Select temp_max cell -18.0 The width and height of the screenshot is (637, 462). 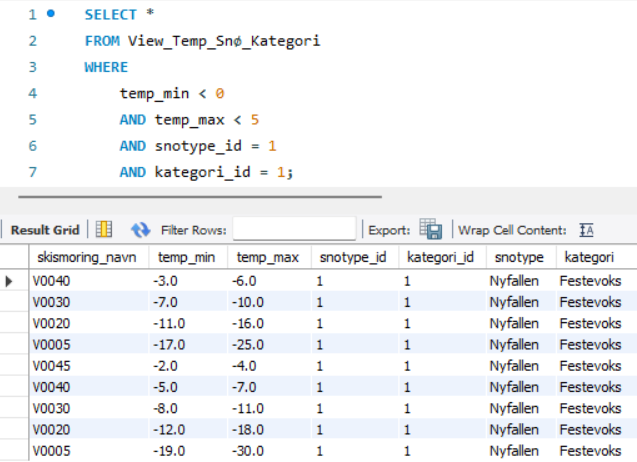click(x=269, y=430)
